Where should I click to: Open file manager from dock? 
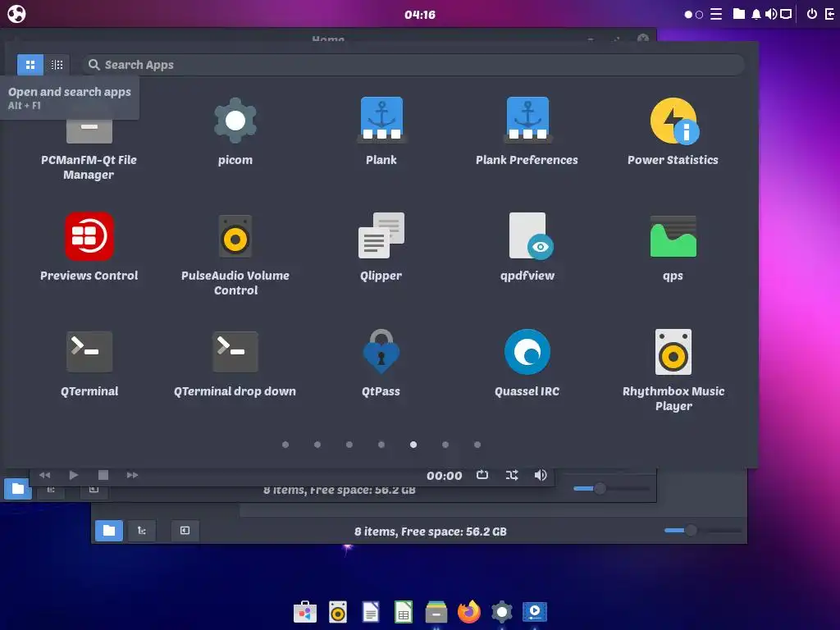pyautogui.click(x=436, y=612)
